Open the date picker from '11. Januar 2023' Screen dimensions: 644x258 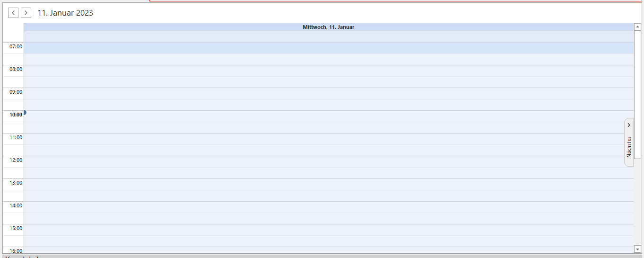(x=65, y=13)
